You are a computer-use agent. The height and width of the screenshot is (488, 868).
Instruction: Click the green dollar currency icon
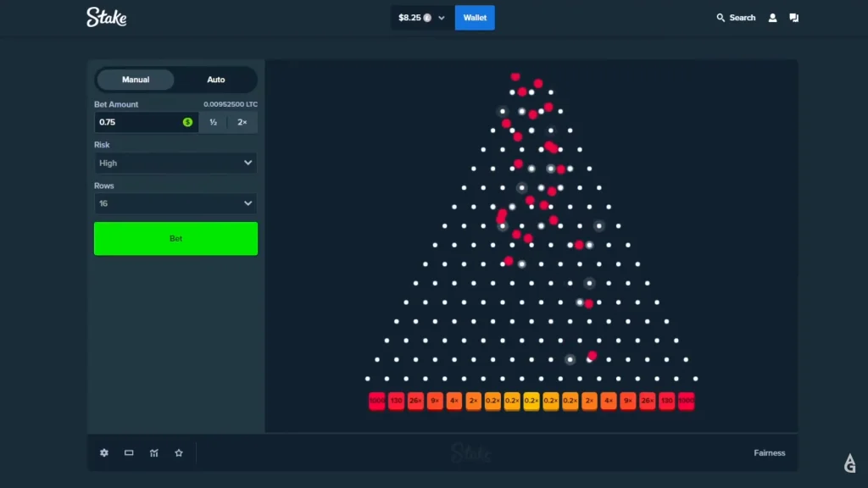(x=187, y=122)
